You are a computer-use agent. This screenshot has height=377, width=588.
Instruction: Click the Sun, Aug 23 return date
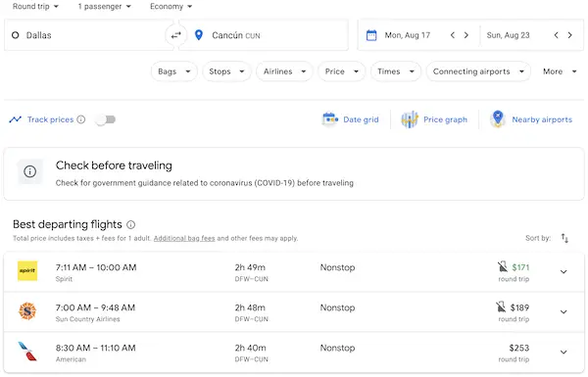508,35
